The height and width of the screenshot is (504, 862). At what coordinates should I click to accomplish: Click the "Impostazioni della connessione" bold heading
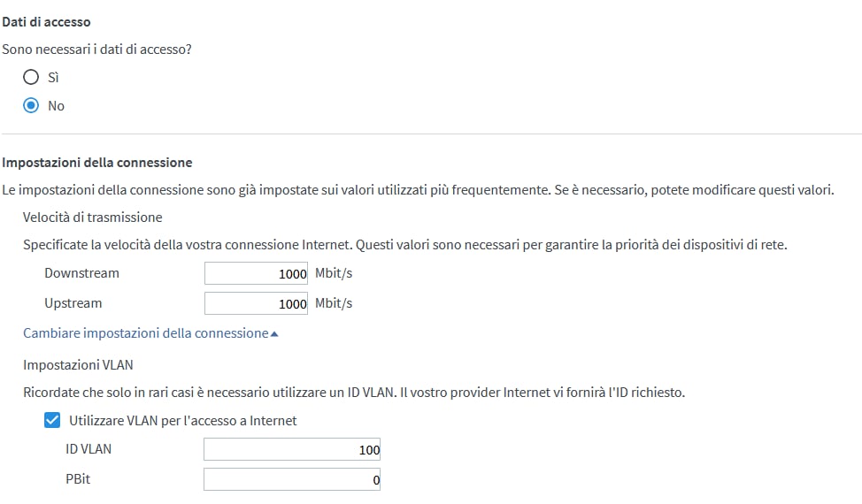coord(97,163)
